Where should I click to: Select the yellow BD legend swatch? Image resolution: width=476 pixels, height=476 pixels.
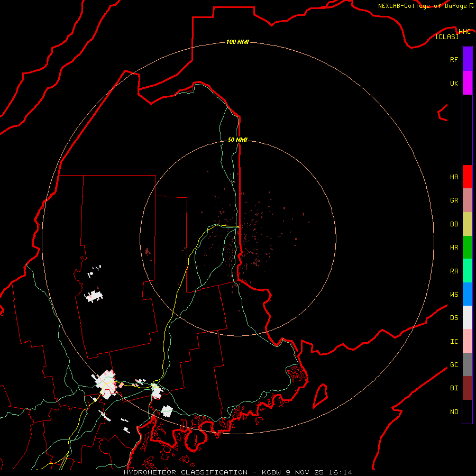467,224
